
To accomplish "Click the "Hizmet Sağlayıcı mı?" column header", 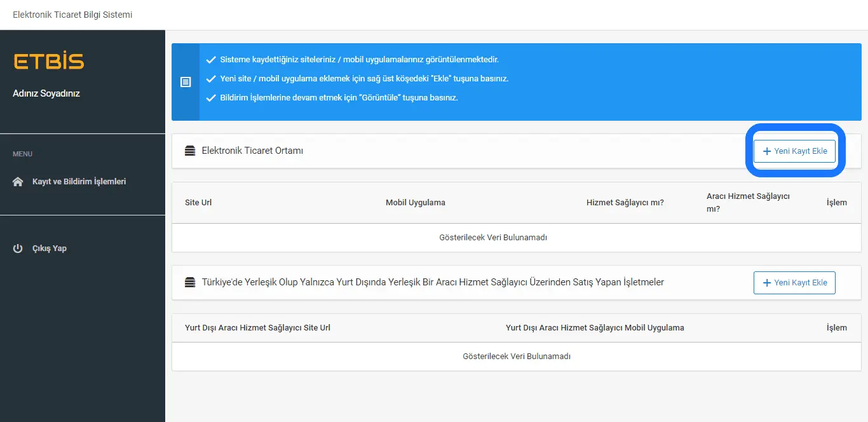I will point(625,203).
